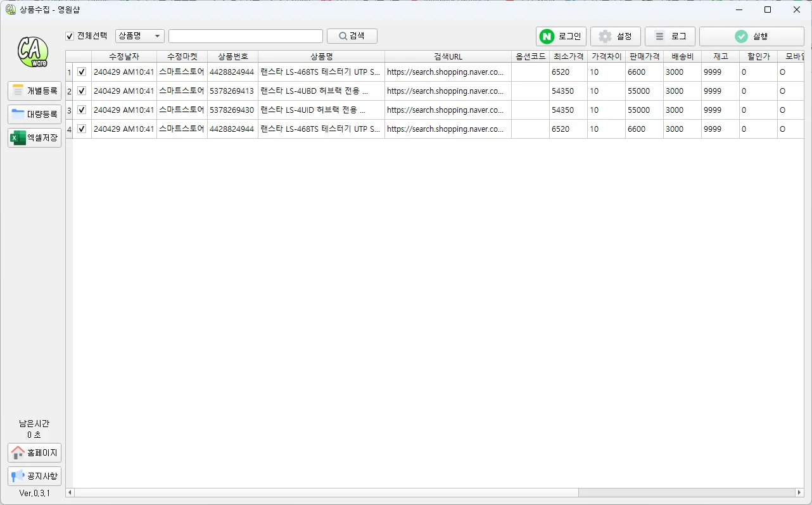Click the window title bar app icon
This screenshot has height=505, width=812.
(x=11, y=10)
